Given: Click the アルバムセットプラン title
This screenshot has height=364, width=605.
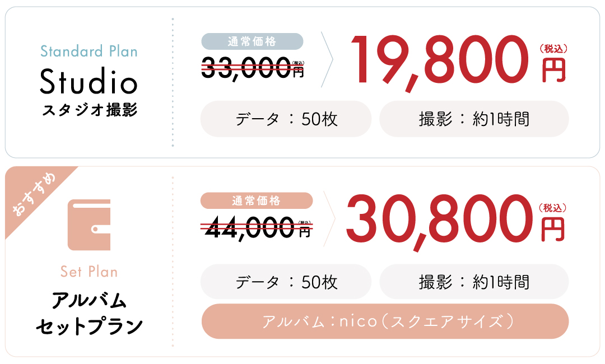Looking at the screenshot, I should 89,313.
